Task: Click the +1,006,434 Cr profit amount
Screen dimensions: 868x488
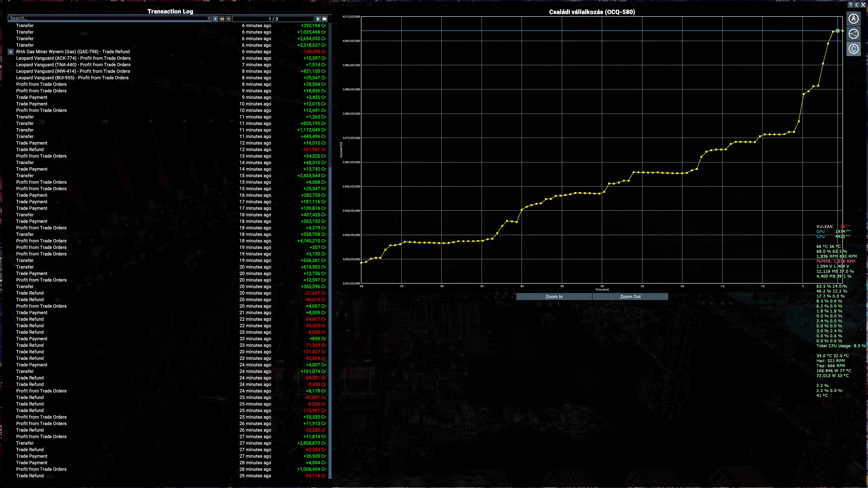Action: [311, 469]
